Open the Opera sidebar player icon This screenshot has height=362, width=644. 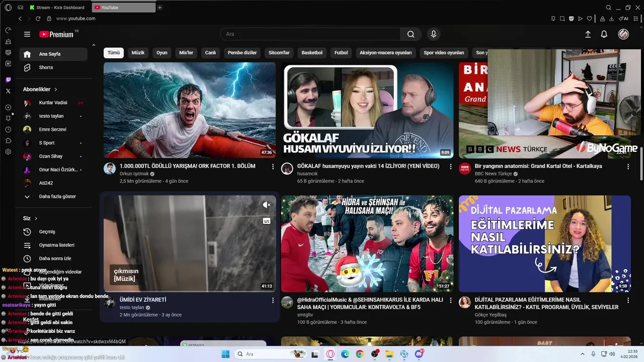click(x=8, y=107)
